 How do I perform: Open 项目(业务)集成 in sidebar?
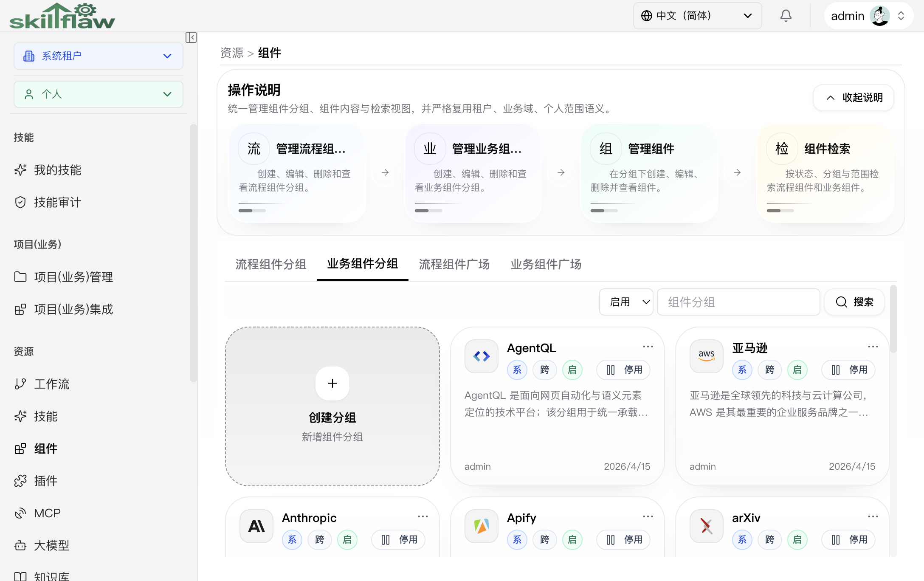point(64,309)
